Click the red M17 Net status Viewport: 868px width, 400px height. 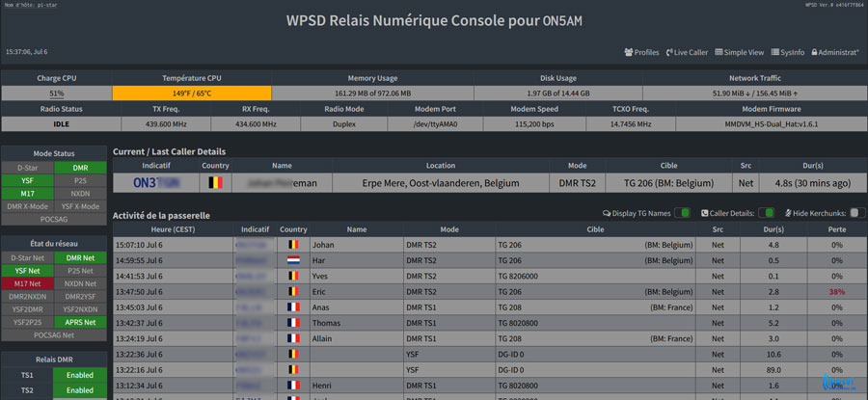28,283
